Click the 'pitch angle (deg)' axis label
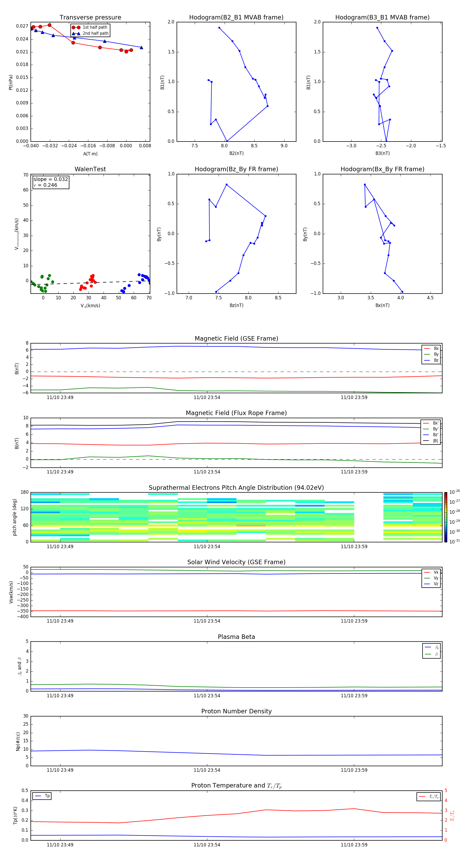The width and height of the screenshot is (473, 868). click(x=15, y=517)
